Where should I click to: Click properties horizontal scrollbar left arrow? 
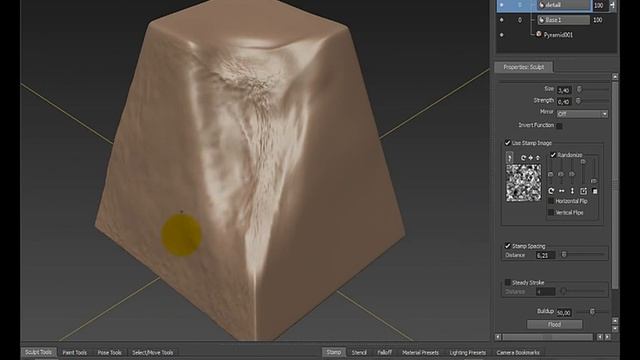pyautogui.click(x=498, y=337)
